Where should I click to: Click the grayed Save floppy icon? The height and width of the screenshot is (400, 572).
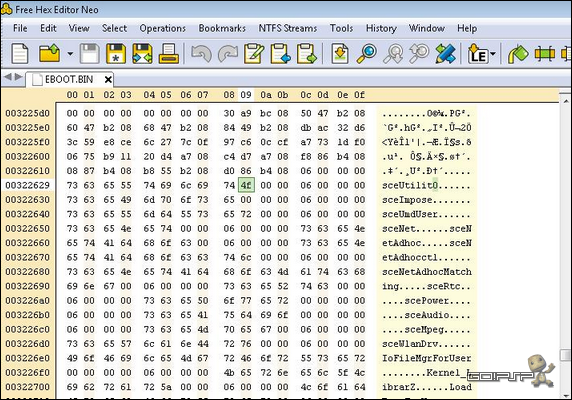pyautogui.click(x=89, y=54)
